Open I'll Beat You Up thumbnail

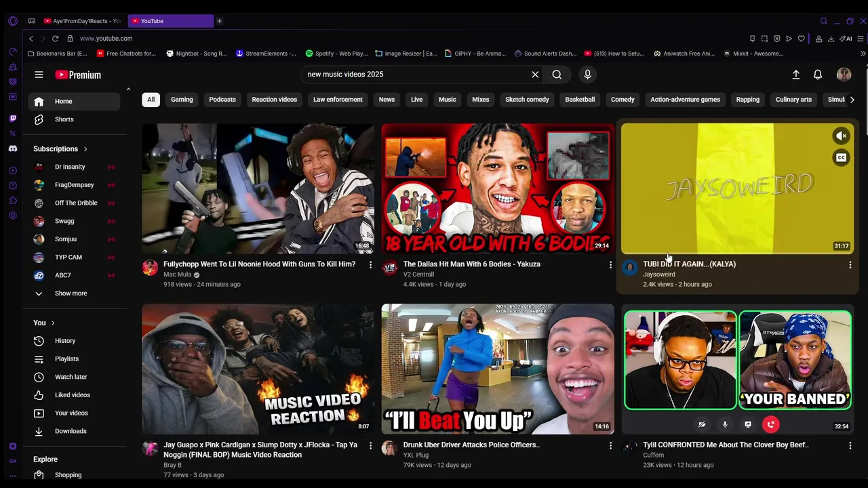pos(498,369)
